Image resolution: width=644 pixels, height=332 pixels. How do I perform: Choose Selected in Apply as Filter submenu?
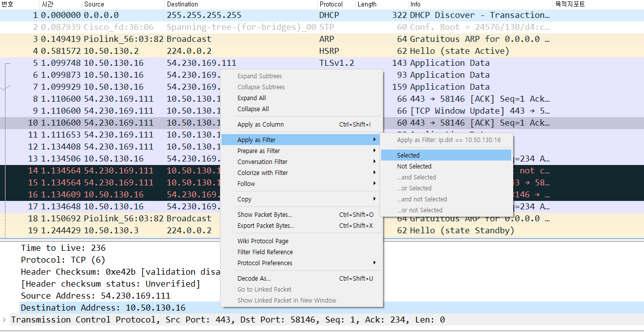point(446,156)
